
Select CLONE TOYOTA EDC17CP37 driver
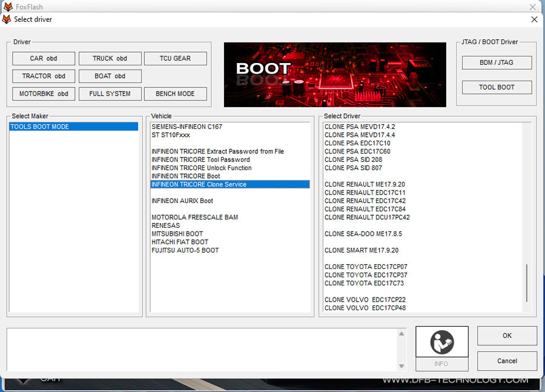[366, 275]
